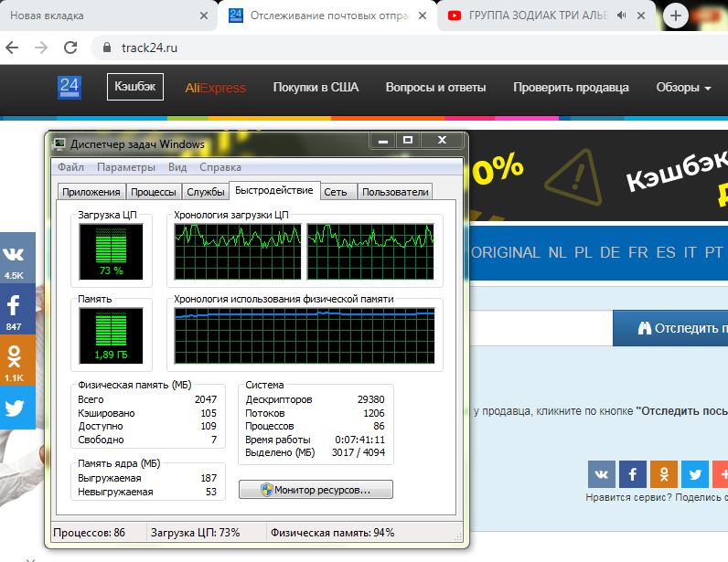The image size is (728, 562).
Task: Close the Диспетчер задач Windows window
Action: point(442,140)
